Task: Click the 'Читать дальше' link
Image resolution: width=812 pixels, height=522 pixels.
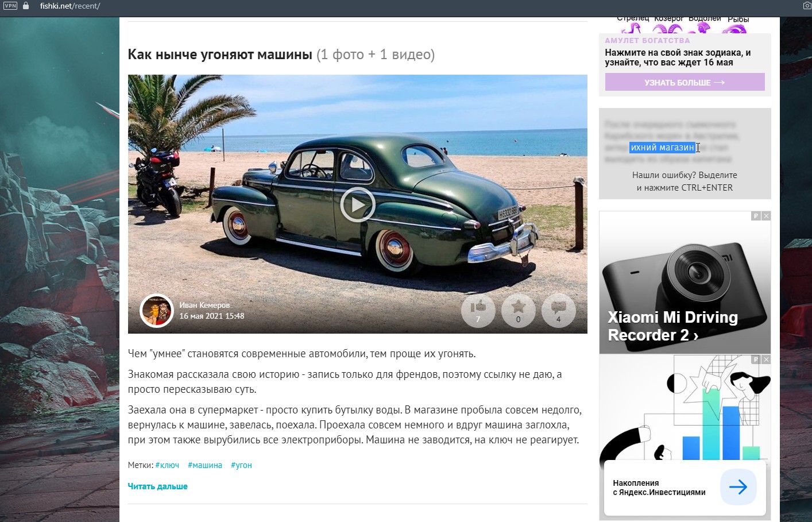Action: point(157,486)
